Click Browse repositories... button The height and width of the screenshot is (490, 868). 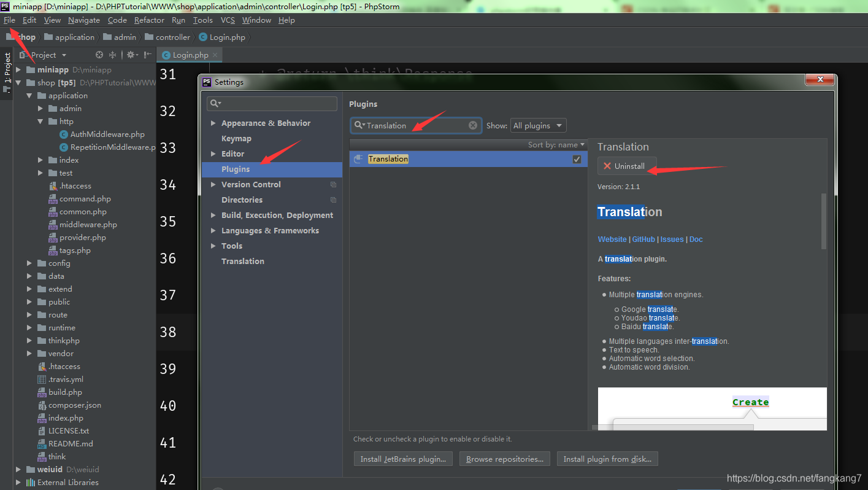click(x=505, y=459)
